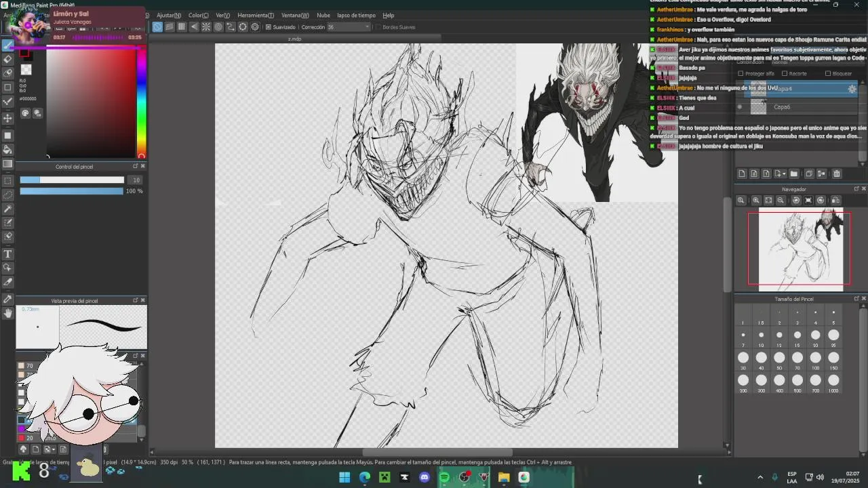868x488 pixels.
Task: Switch to the z.mdp document tab
Action: [x=294, y=39]
